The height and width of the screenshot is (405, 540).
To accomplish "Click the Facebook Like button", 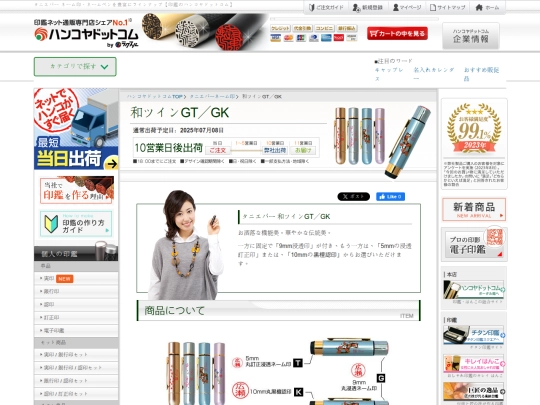I will [x=390, y=197].
